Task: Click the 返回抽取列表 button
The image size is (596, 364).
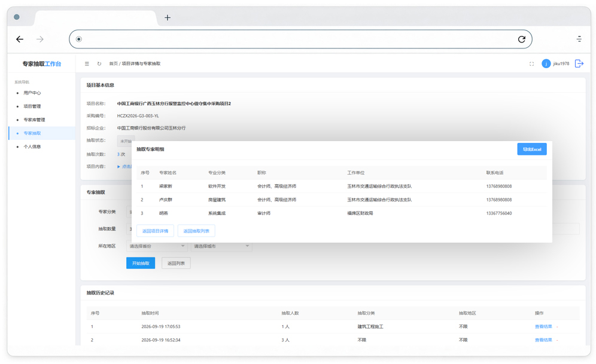Action: pos(196,231)
